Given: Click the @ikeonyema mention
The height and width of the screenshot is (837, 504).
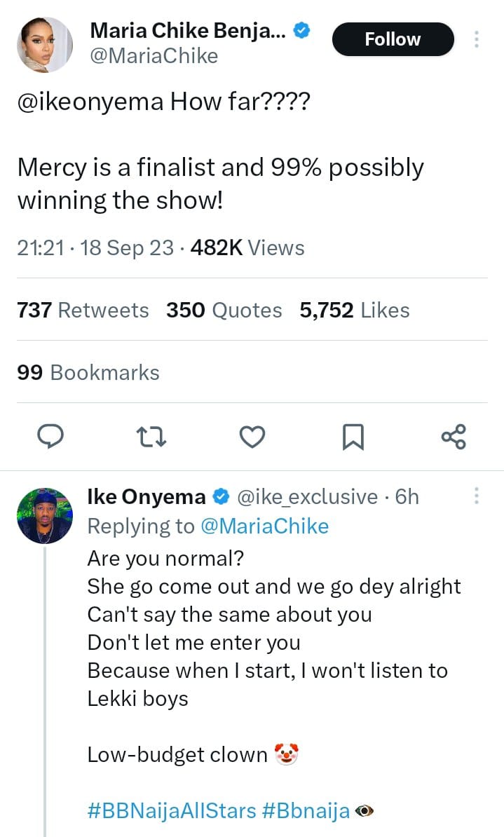Looking at the screenshot, I should click(90, 102).
